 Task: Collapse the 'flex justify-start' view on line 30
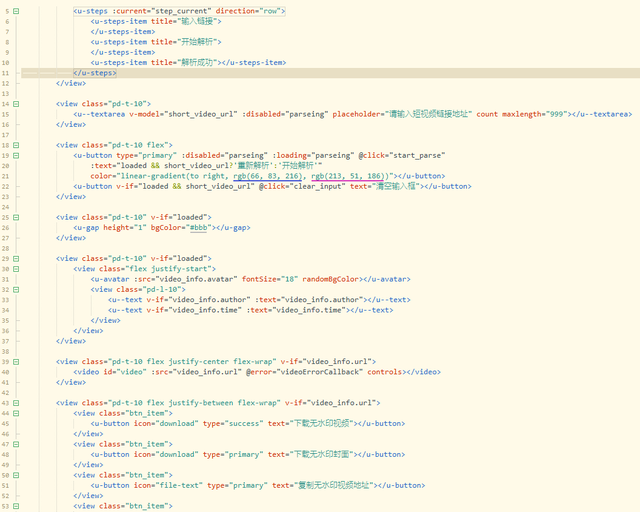pos(16,268)
